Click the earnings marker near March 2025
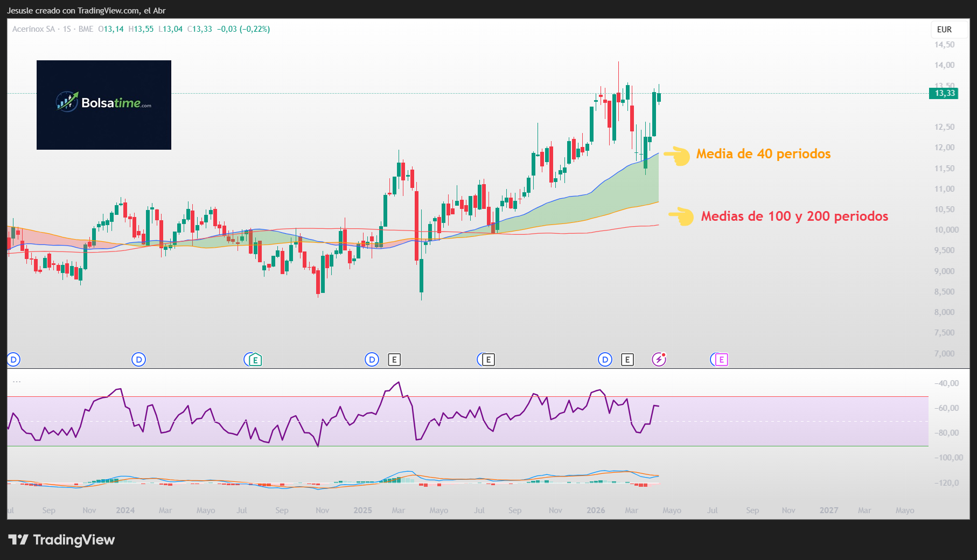Viewport: 977px width, 560px height. pyautogui.click(x=394, y=360)
